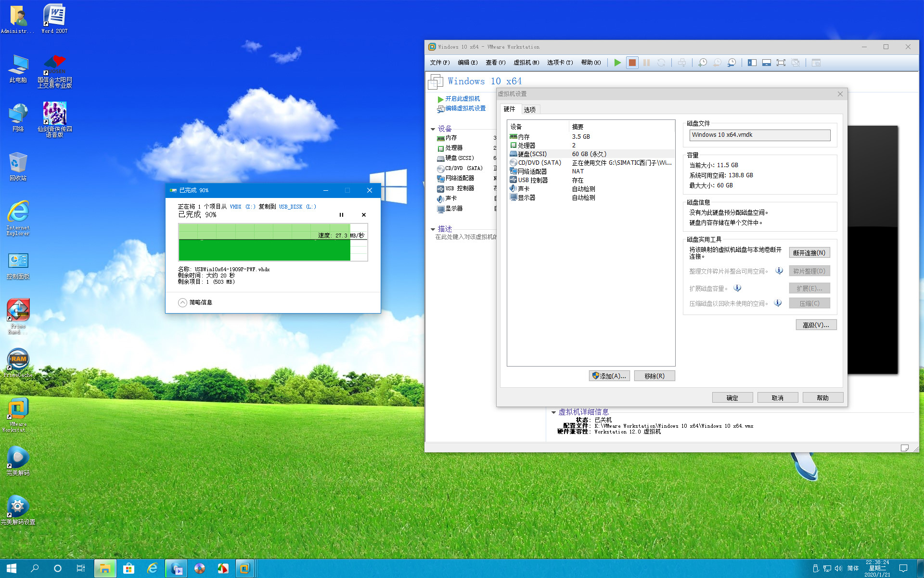
Task: Open the 文件(F) menu in VMware
Action: point(440,63)
